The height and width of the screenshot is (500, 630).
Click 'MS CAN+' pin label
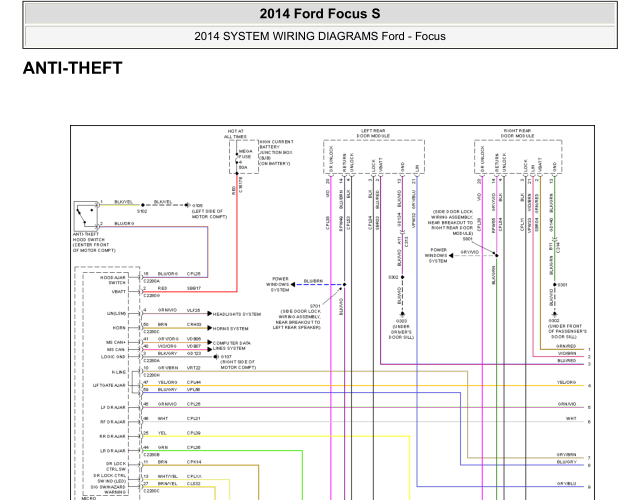[x=116, y=342]
